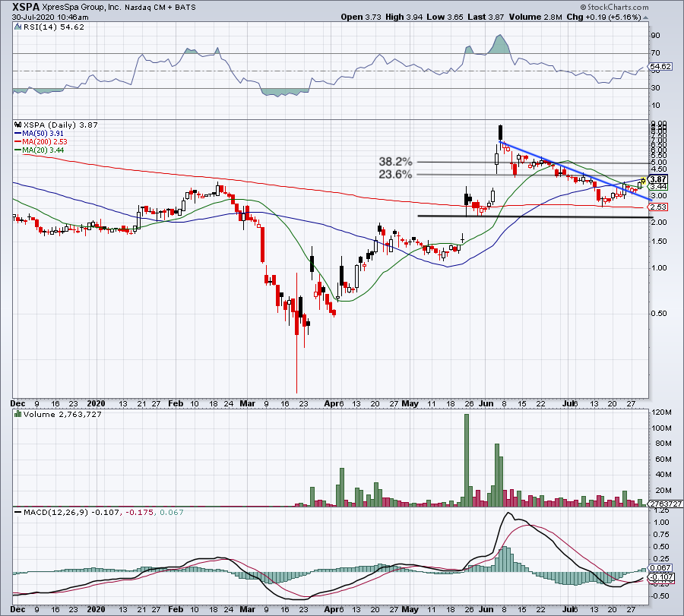The image size is (684, 616).
Task: Click the yellow highlighted latest candlestick
Action: pos(644,181)
